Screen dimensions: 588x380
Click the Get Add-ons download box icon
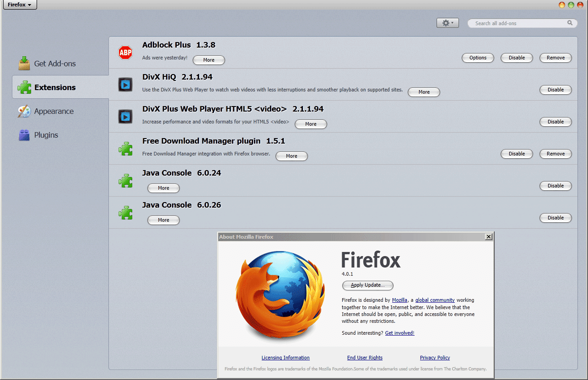coord(24,63)
